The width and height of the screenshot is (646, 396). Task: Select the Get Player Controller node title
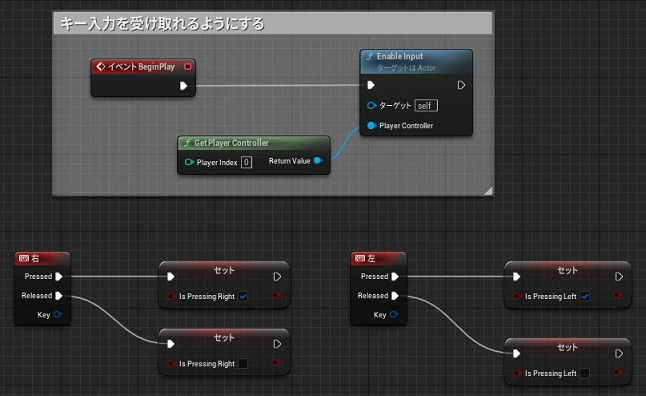[x=231, y=143]
